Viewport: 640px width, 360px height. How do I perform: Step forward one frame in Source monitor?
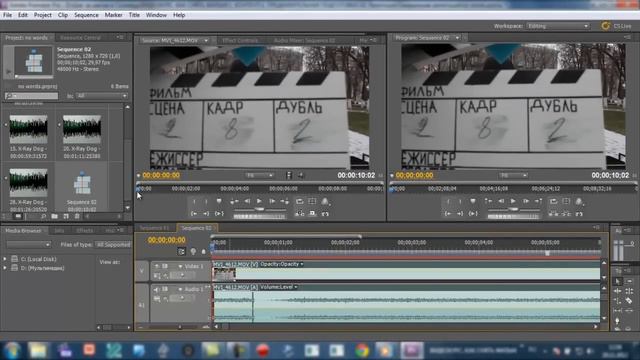click(272, 201)
